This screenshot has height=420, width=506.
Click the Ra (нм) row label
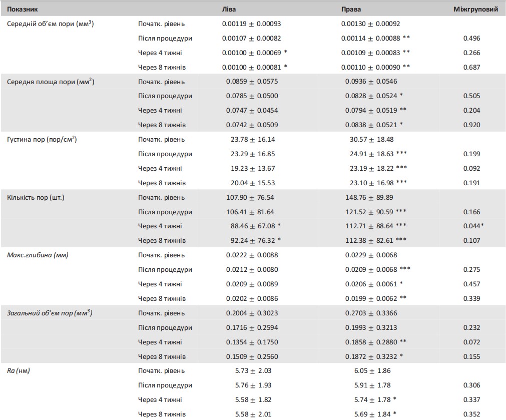point(19,371)
